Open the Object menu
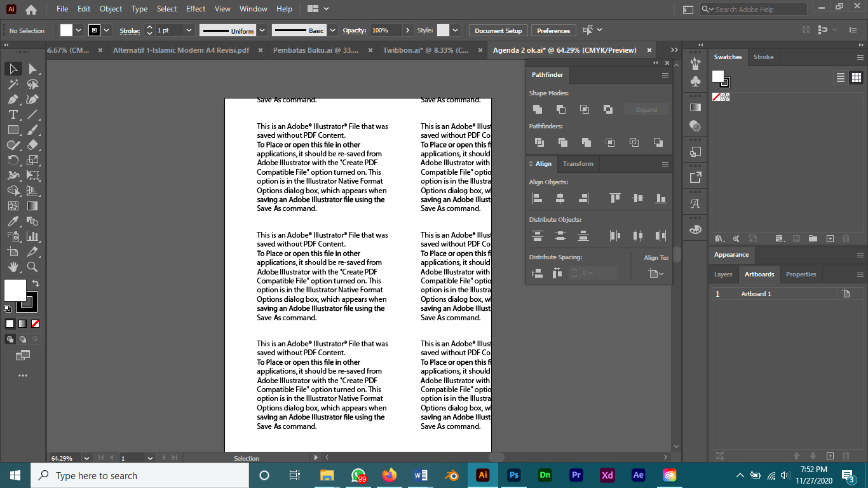This screenshot has height=488, width=868. pyautogui.click(x=111, y=9)
